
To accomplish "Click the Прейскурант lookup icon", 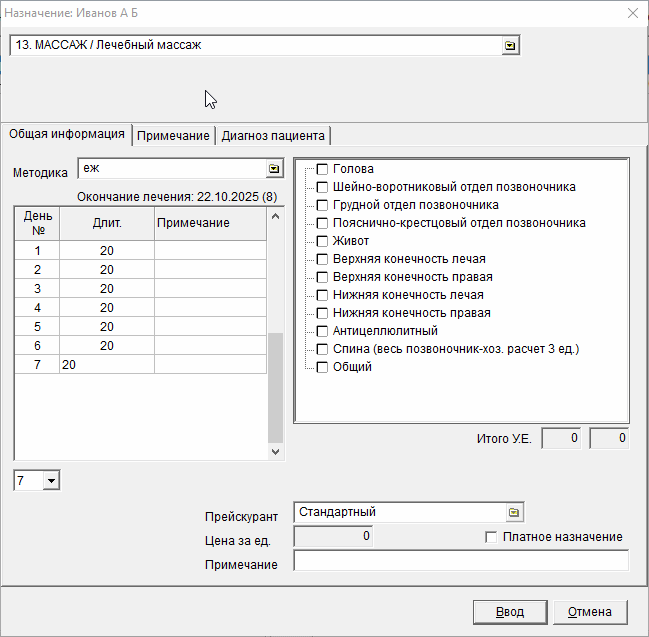I will click(513, 512).
